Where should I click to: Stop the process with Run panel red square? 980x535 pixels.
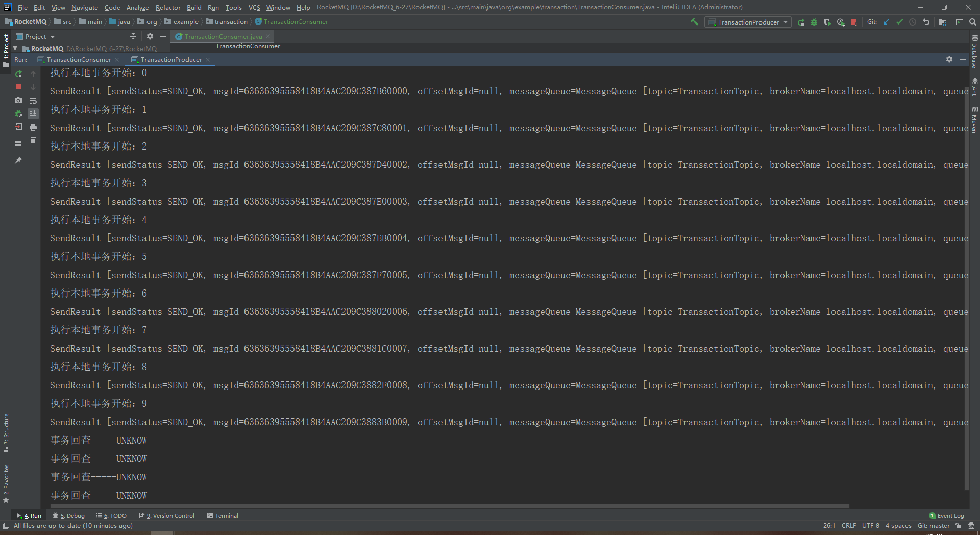tap(18, 87)
